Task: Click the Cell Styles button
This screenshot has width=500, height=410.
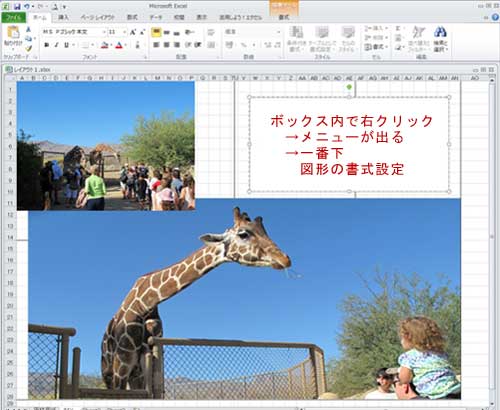Action: click(347, 39)
